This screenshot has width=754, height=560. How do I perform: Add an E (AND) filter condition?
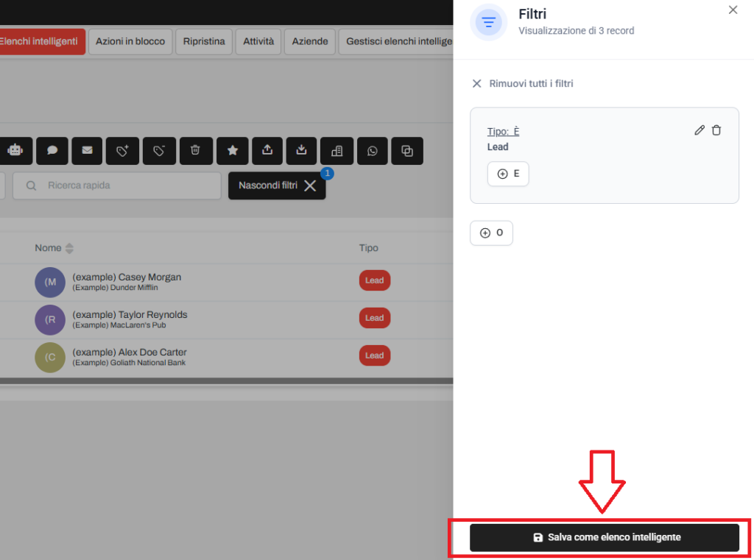pyautogui.click(x=508, y=174)
